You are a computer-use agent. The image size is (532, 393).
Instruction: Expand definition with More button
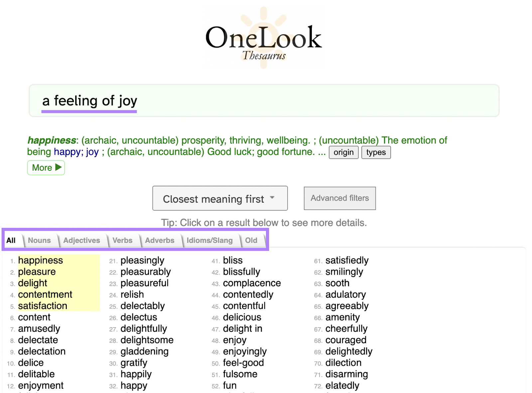46,168
